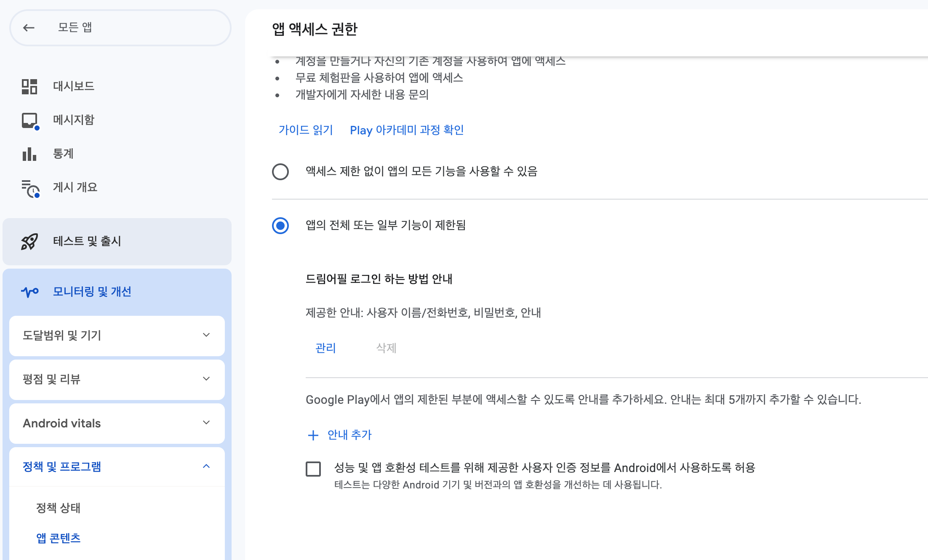
Task: Click the back arrow icon beside 모든 앱
Action: (29, 28)
